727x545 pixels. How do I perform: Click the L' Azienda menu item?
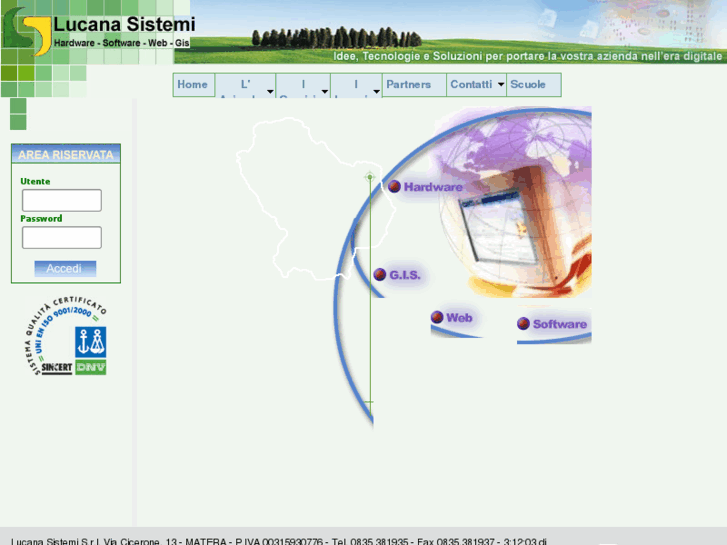[245, 85]
